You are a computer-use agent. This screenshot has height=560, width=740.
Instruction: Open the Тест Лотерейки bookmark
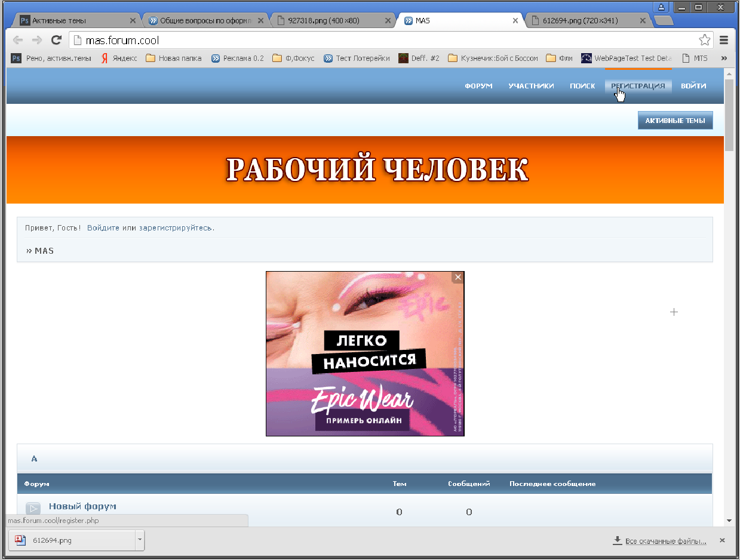pos(357,58)
